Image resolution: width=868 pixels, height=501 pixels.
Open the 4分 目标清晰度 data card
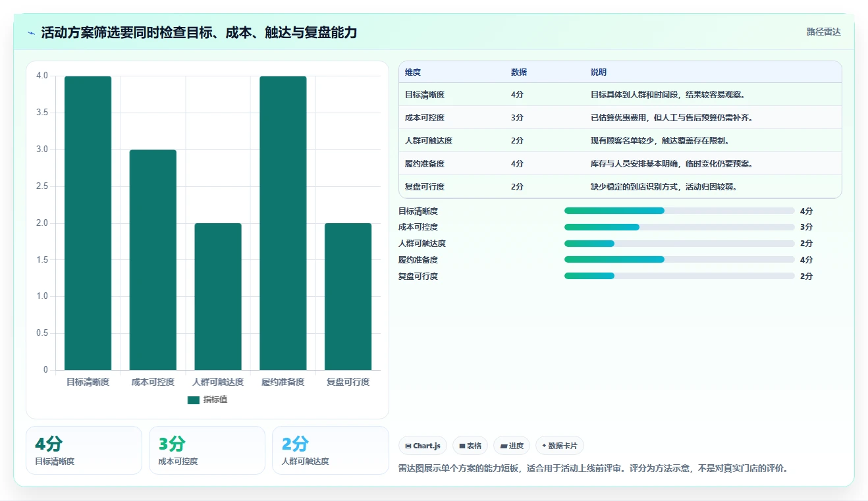tap(84, 450)
